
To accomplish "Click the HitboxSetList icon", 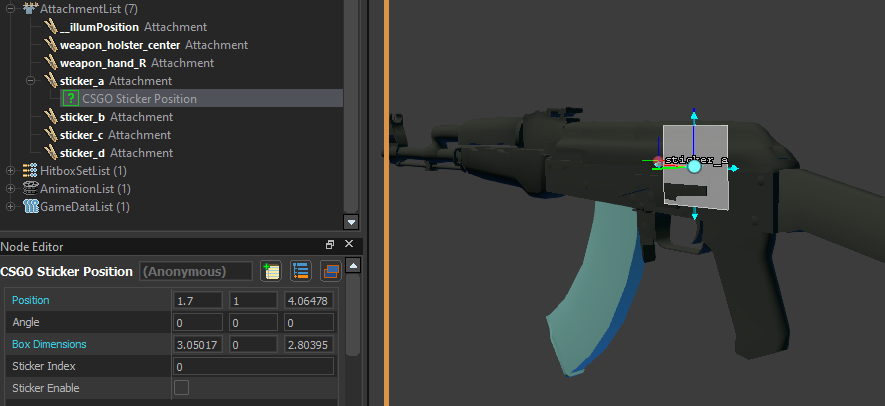I will pyautogui.click(x=30, y=171).
